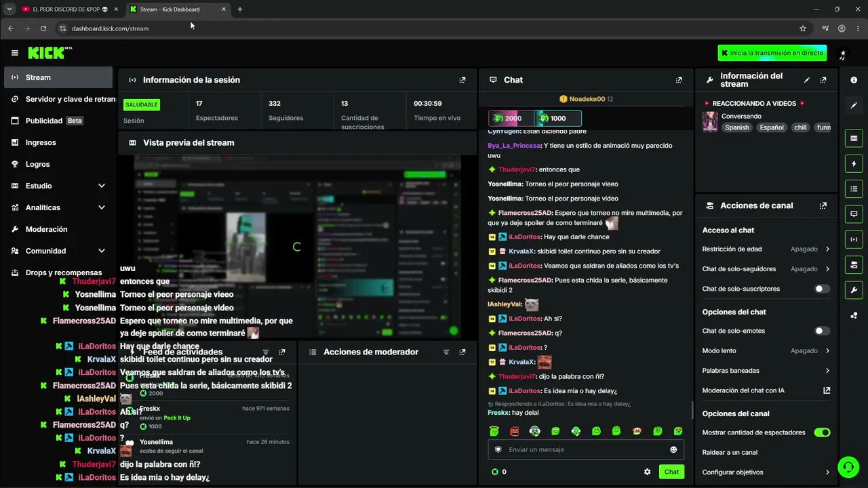Turn off Mostrar cantidad de espectadores
The width and height of the screenshot is (868, 488).
pos(822,432)
